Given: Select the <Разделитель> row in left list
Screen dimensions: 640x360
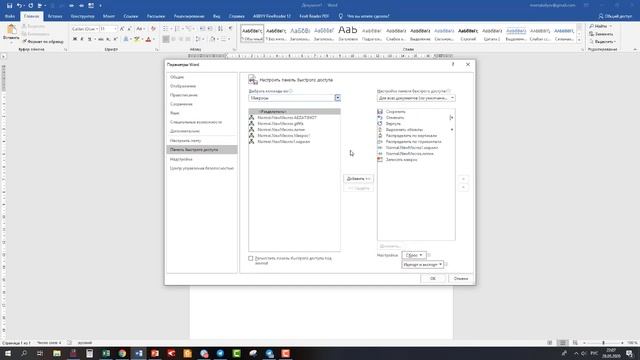Looking at the screenshot, I should tap(294, 111).
